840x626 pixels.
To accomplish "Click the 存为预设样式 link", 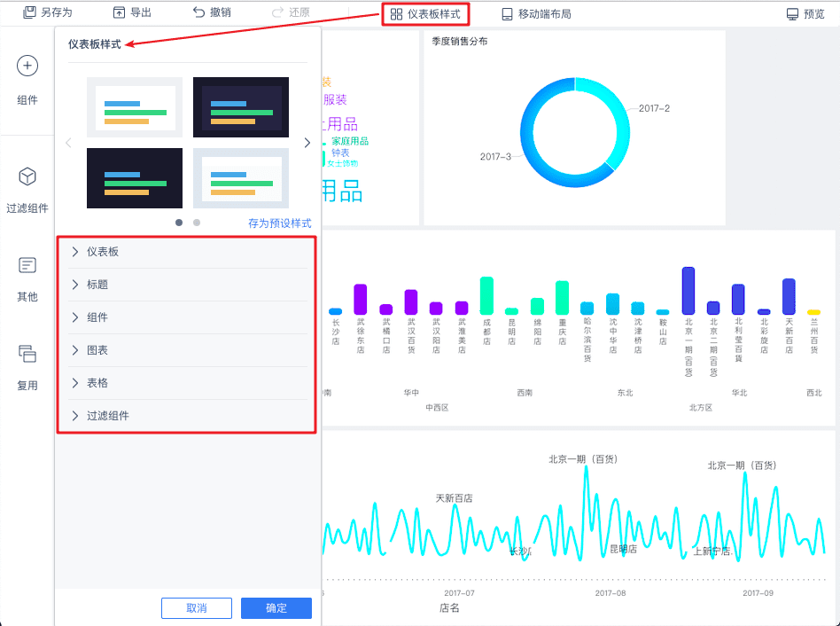I will click(280, 223).
